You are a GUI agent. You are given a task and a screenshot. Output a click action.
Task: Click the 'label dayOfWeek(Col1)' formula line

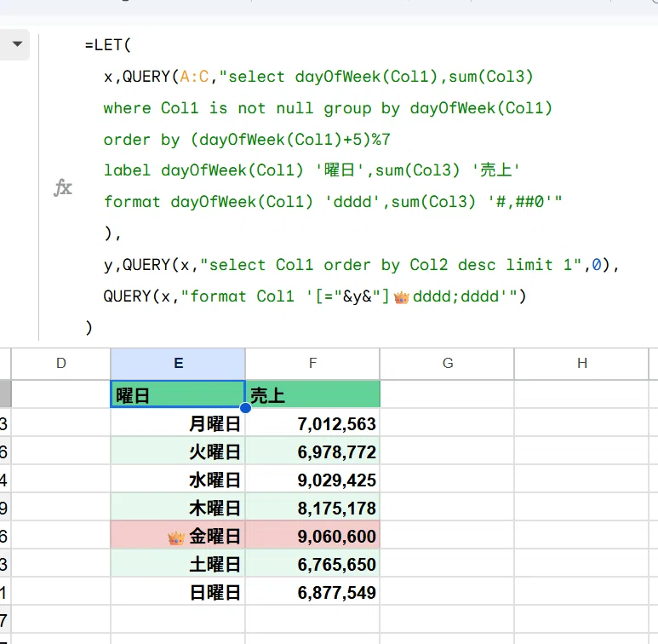click(312, 170)
